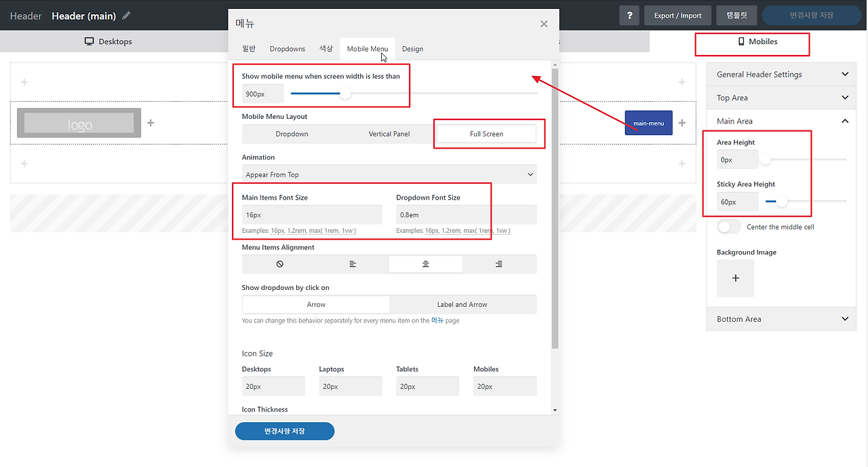This screenshot has width=868, height=467.
Task: Add element to bottom-left header cell plus
Action: tap(24, 164)
